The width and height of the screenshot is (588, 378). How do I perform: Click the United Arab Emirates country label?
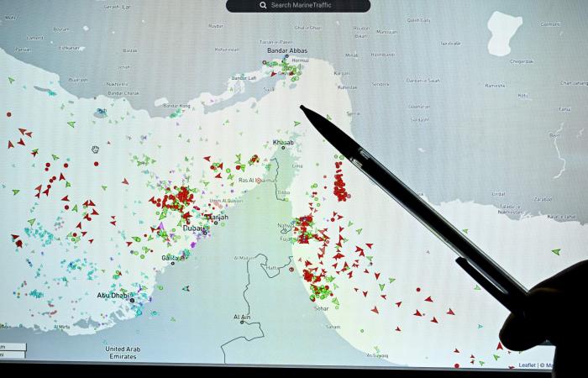(x=122, y=353)
